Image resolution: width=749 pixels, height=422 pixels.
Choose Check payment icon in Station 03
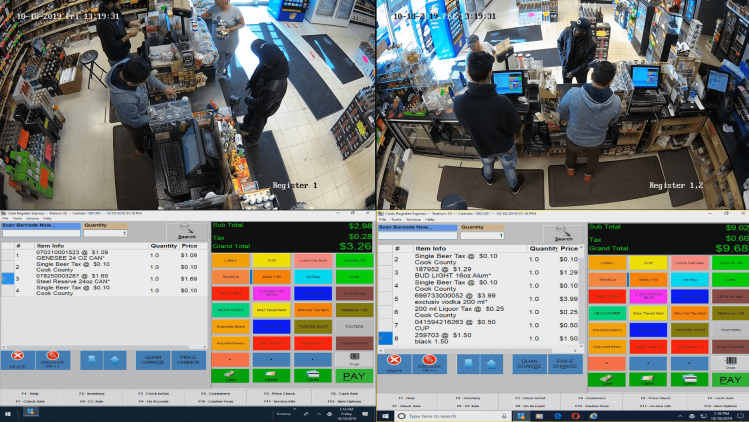648,380
